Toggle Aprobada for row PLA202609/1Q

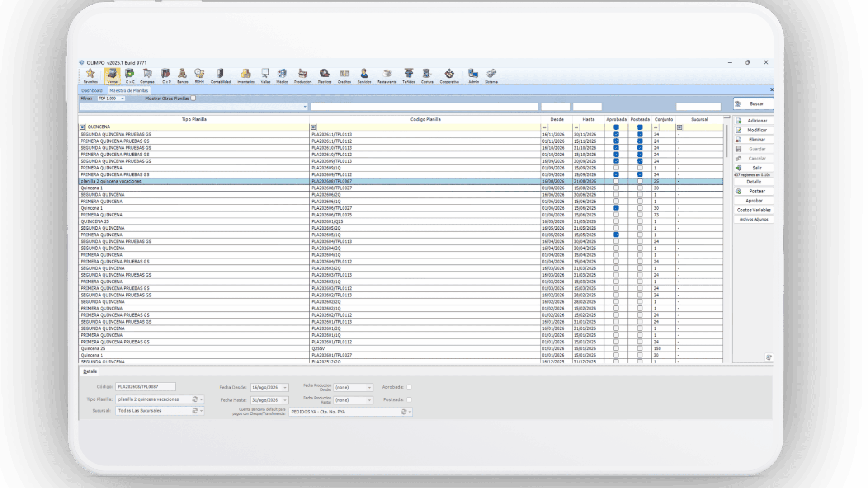[616, 168]
